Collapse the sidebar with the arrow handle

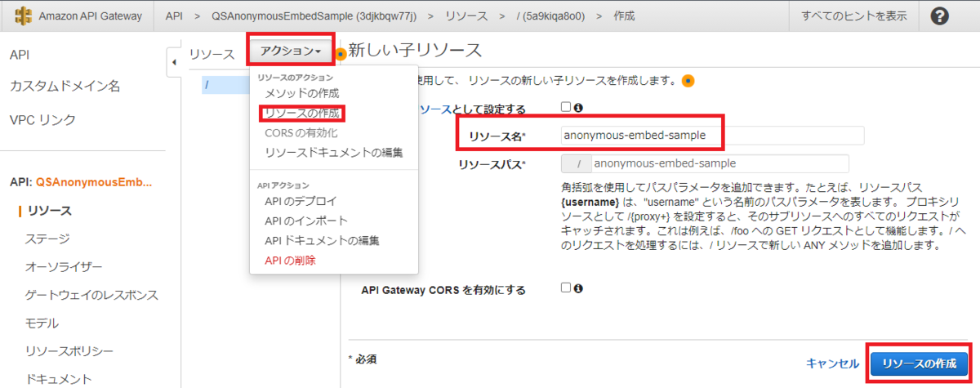tap(174, 62)
